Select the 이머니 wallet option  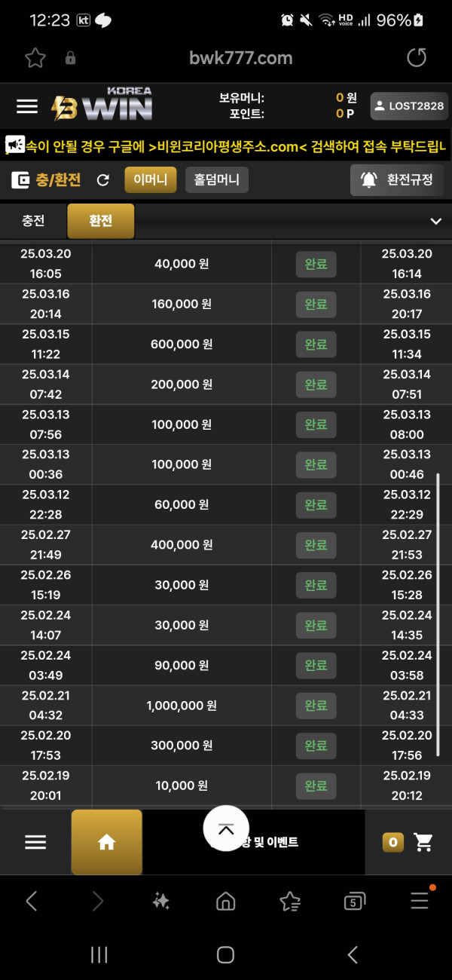point(151,180)
